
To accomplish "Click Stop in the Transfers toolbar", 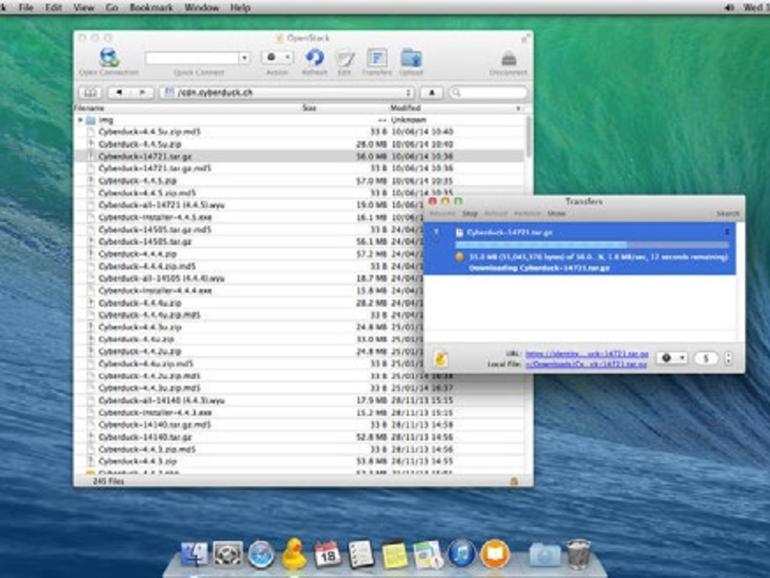I will [469, 214].
